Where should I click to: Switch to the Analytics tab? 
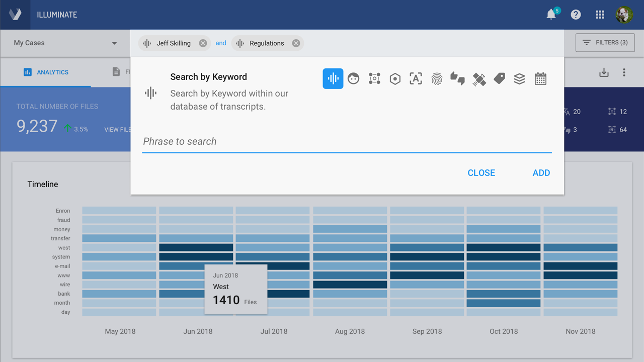(46, 72)
